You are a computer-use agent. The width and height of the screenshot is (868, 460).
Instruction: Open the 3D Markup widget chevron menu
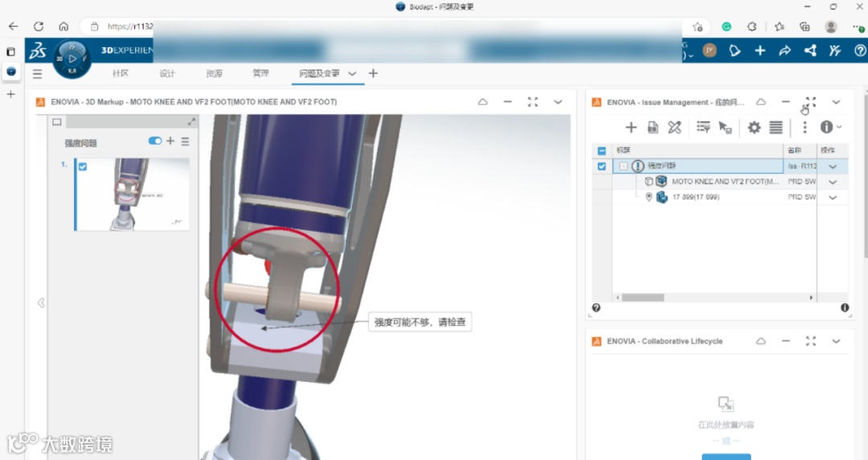558,102
